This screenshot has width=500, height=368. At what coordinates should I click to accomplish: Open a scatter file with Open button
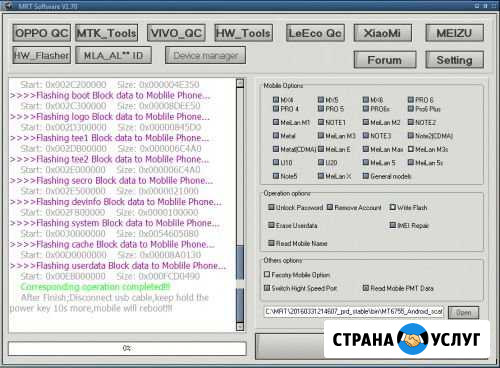(464, 313)
